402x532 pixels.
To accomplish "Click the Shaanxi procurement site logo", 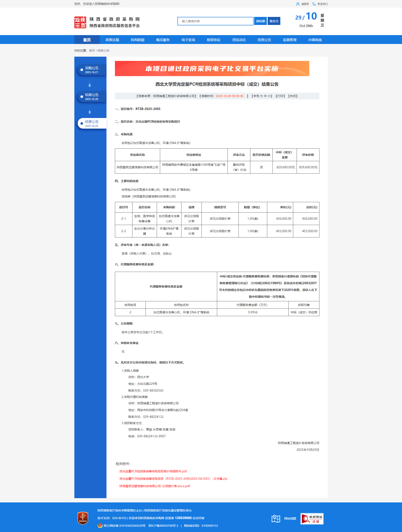I will pyautogui.click(x=80, y=22).
